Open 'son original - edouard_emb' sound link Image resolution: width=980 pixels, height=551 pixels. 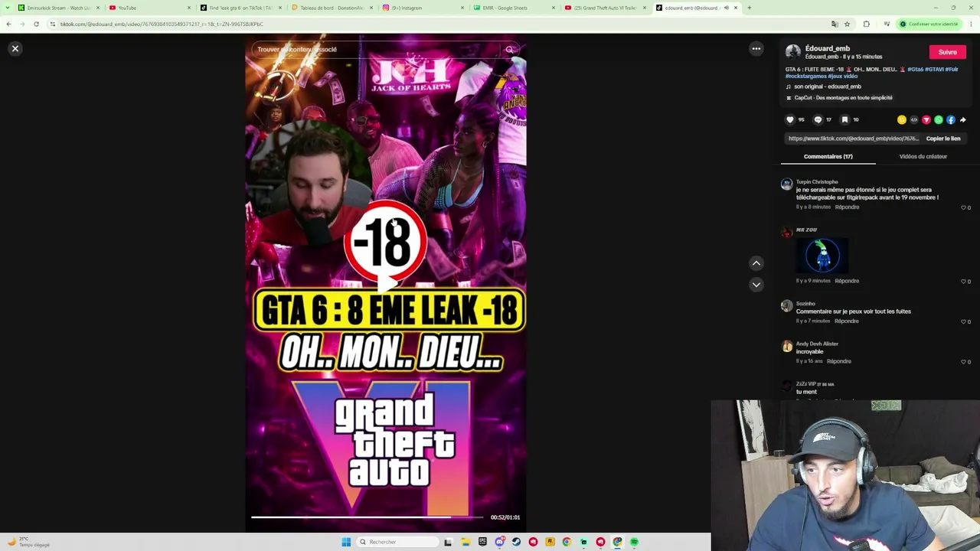(827, 86)
